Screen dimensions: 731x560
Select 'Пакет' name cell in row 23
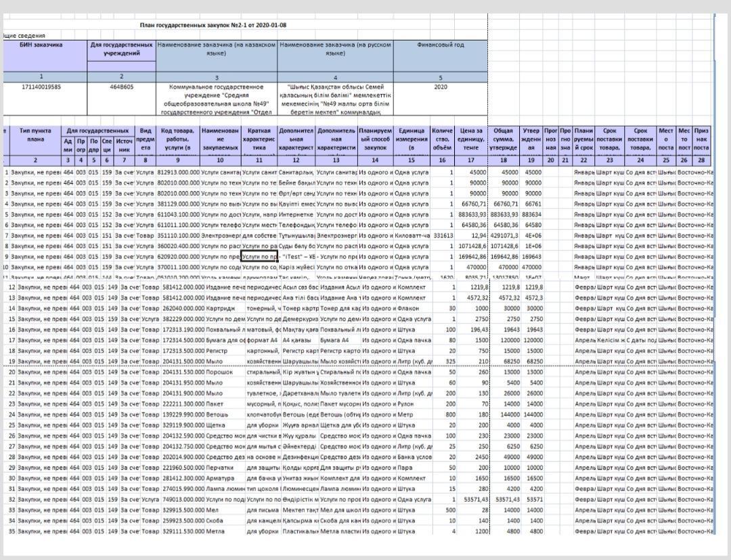225,404
